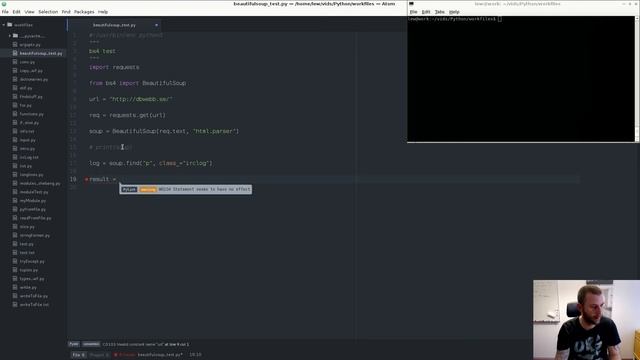The image size is (640, 360).
Task: Click the red lint error dot on line 19
Action: point(87,179)
